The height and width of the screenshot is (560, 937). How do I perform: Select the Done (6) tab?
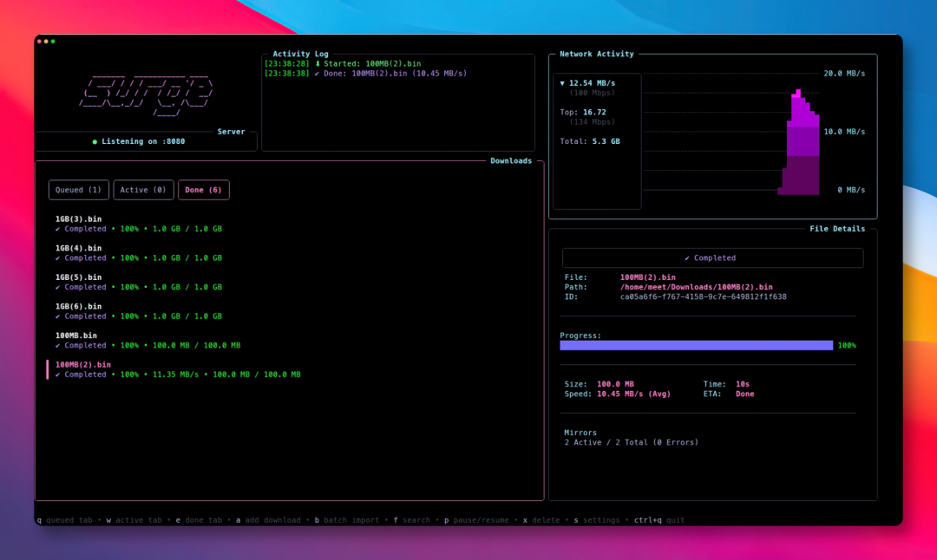[x=204, y=190]
